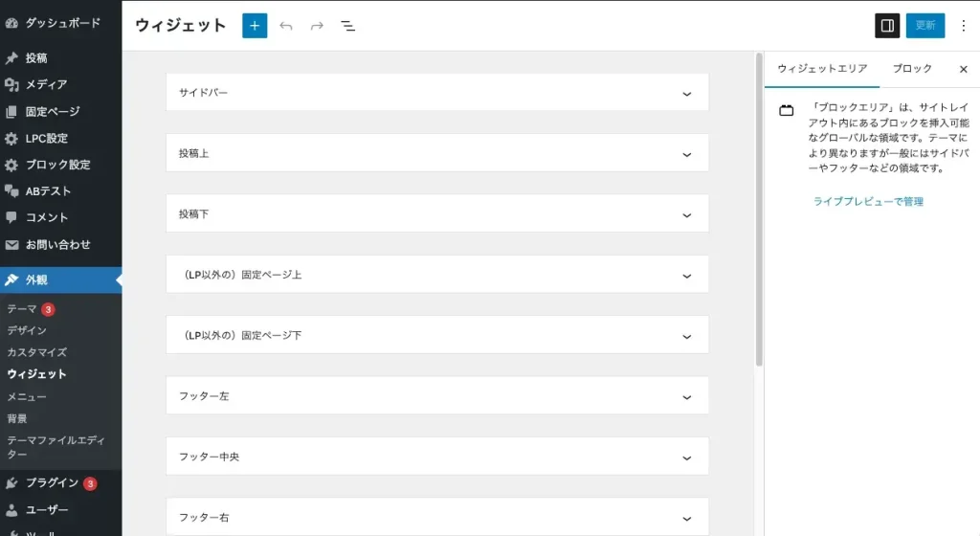Click the blue block inserter plus button
This screenshot has width=980, height=536.
[255, 26]
